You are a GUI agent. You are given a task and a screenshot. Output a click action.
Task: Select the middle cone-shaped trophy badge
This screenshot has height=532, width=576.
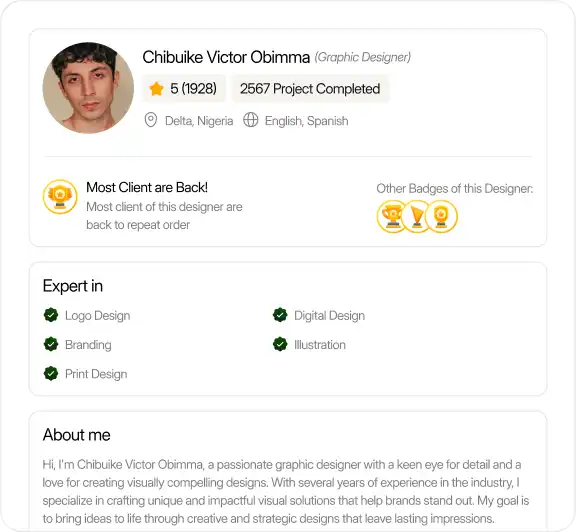click(x=416, y=216)
